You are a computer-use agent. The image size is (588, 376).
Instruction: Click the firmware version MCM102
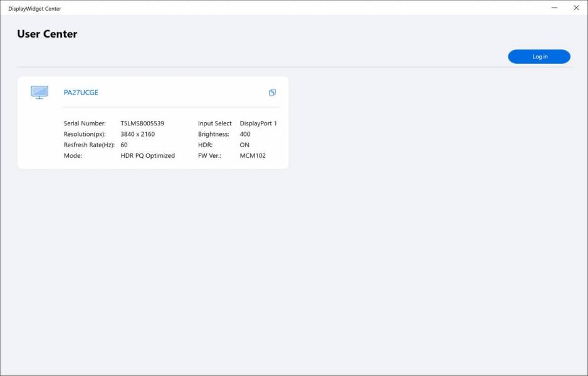(x=253, y=155)
